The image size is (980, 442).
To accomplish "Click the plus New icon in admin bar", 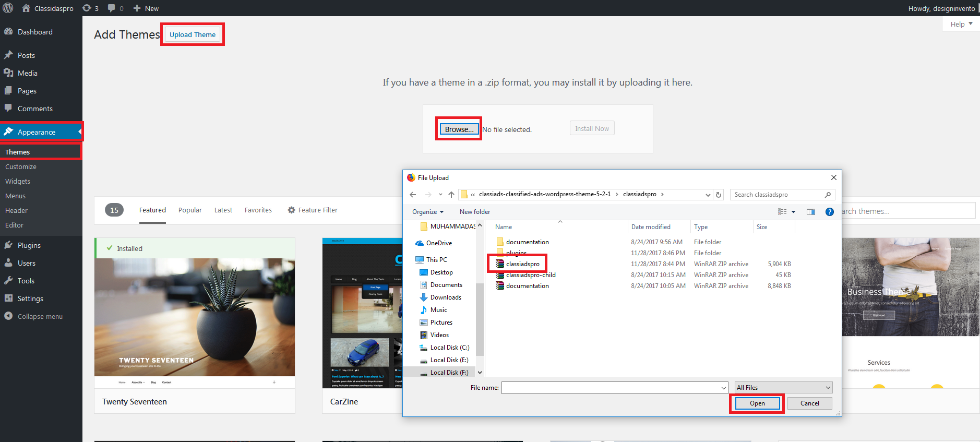I will point(137,8).
